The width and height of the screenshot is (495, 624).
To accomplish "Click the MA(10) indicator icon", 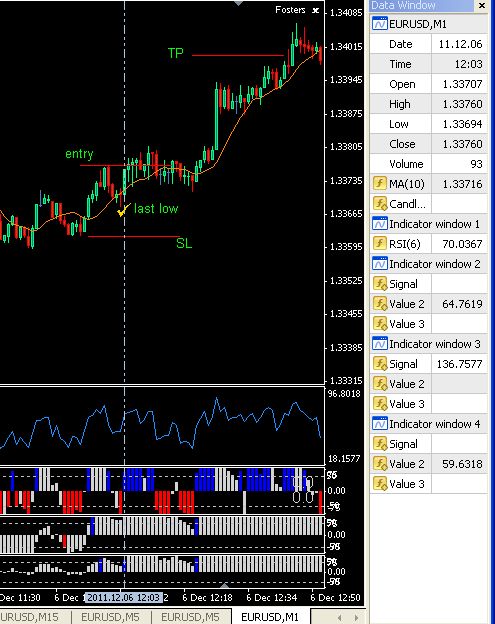I will (x=380, y=184).
